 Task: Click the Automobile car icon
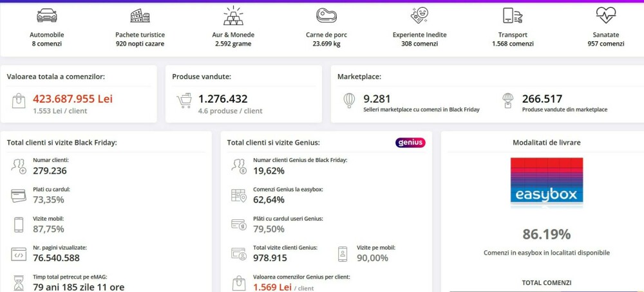pos(47,15)
